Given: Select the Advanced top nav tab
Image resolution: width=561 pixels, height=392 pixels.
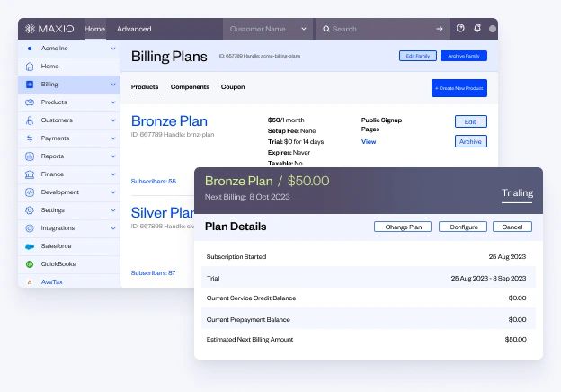Looking at the screenshot, I should 134,29.
